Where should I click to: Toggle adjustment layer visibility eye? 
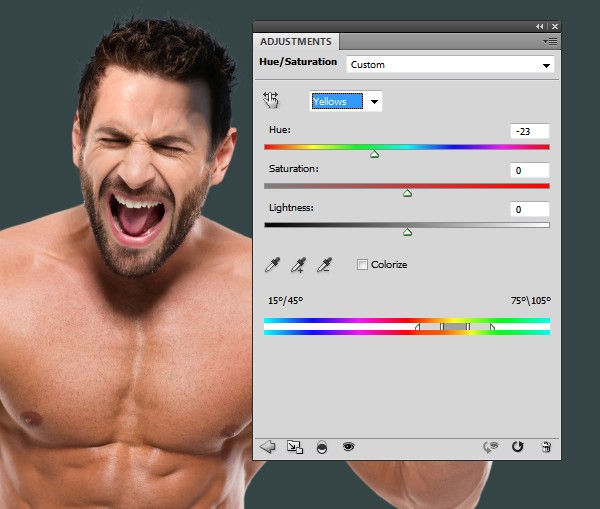point(348,447)
